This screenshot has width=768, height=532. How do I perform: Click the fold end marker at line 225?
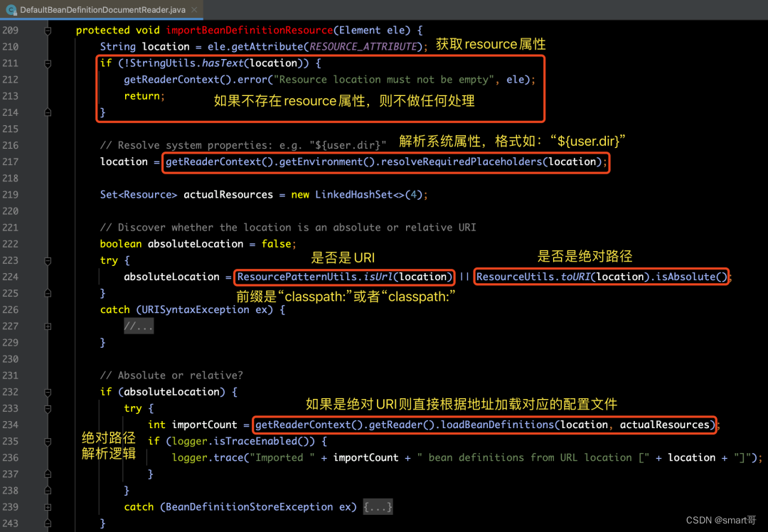click(48, 294)
